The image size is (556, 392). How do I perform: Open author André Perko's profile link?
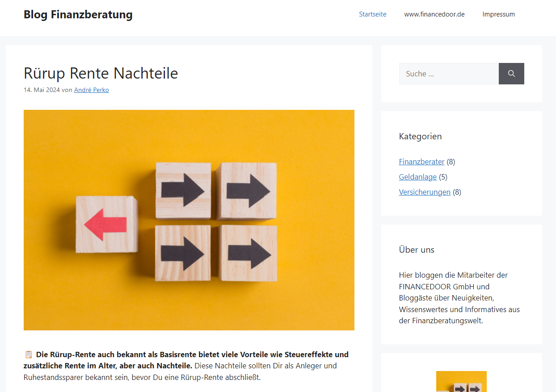(x=91, y=90)
